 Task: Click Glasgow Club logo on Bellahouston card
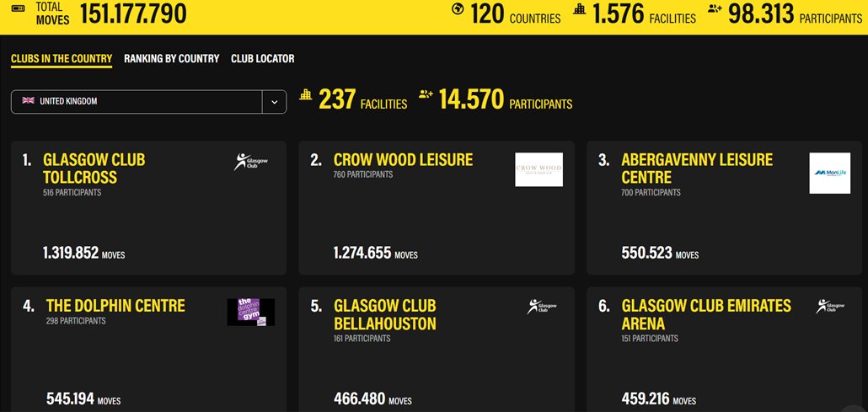click(x=541, y=307)
